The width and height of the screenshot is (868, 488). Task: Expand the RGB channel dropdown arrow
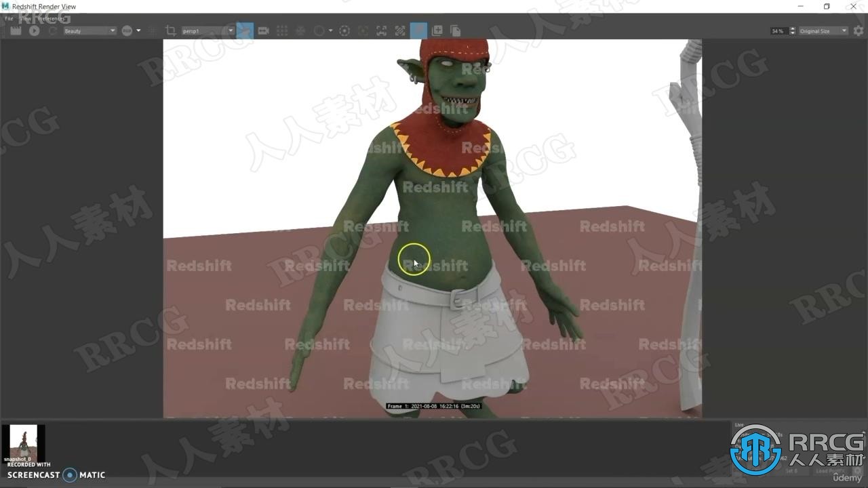tap(138, 30)
